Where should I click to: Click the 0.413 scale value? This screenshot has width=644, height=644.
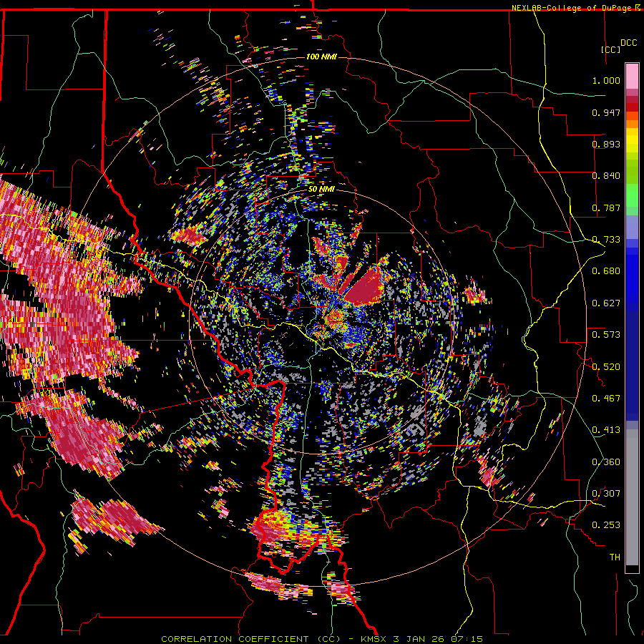click(606, 430)
